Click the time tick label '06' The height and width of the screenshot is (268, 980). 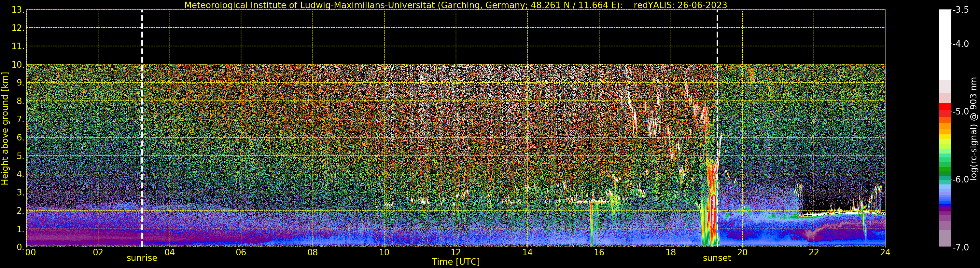pyautogui.click(x=241, y=252)
